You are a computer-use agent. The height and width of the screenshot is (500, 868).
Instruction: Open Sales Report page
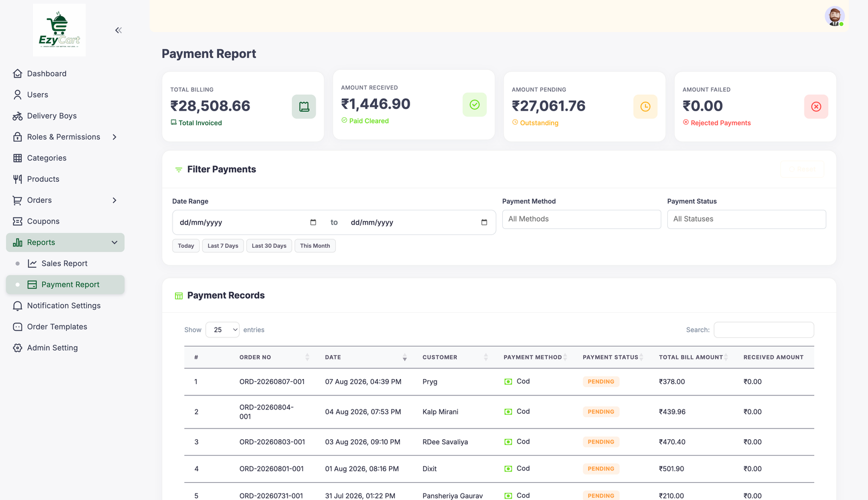click(x=65, y=264)
